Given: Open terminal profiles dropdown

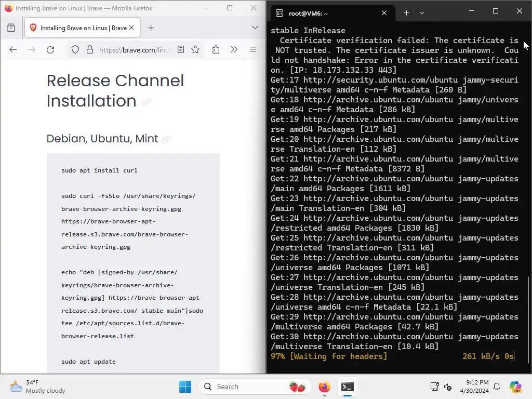Looking at the screenshot, I should coord(422,13).
